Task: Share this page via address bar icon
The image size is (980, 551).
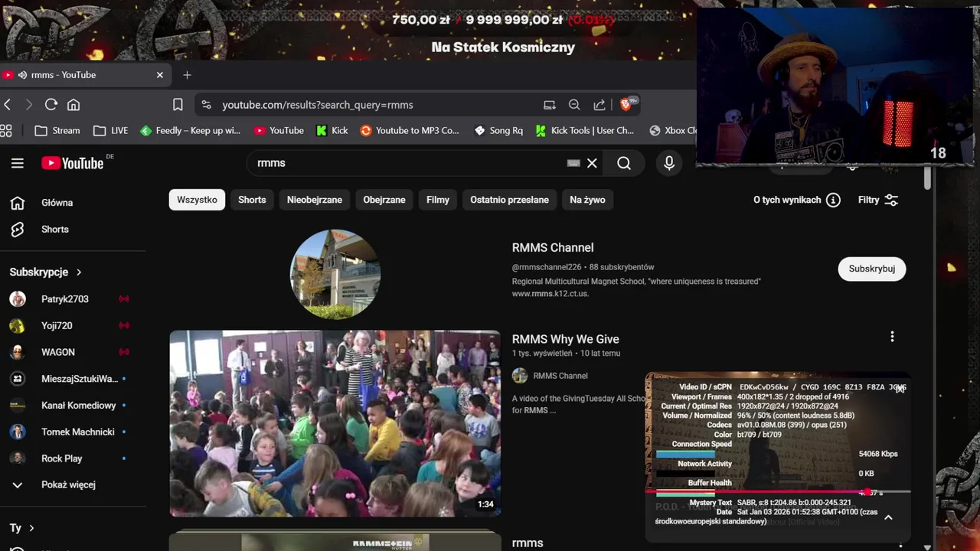Action: 599,105
